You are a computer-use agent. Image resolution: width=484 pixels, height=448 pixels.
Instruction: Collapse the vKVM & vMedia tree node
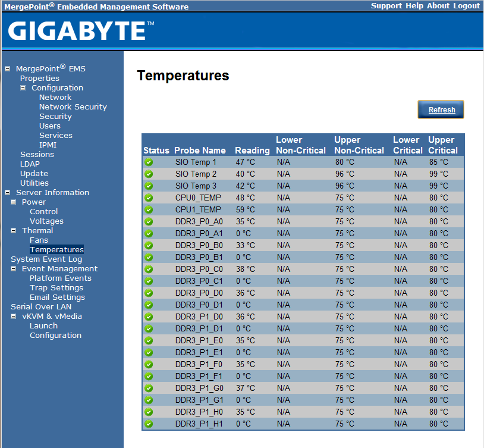pyautogui.click(x=13, y=317)
